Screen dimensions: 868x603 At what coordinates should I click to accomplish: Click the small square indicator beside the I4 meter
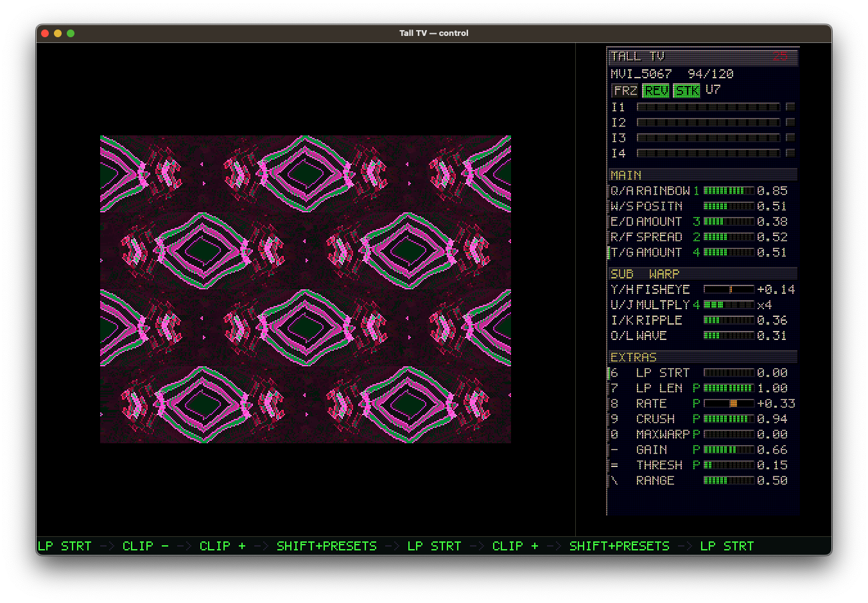click(x=790, y=153)
